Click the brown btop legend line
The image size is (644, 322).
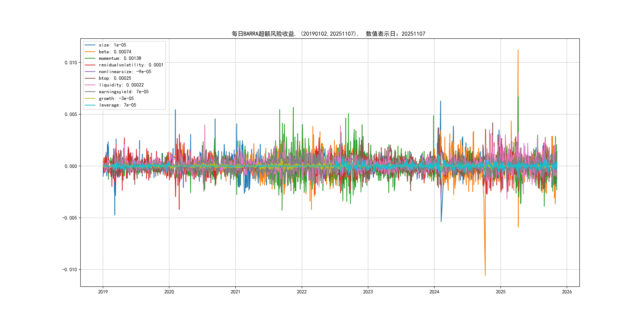coord(90,78)
